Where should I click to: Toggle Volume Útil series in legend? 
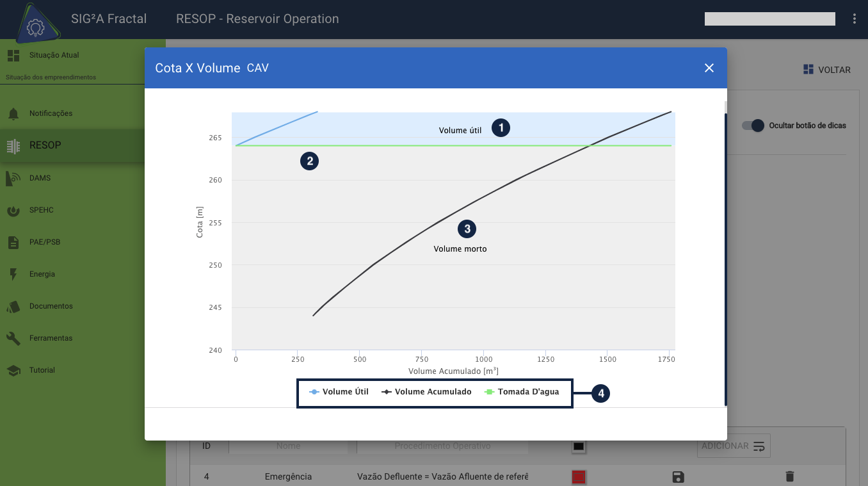pos(339,392)
